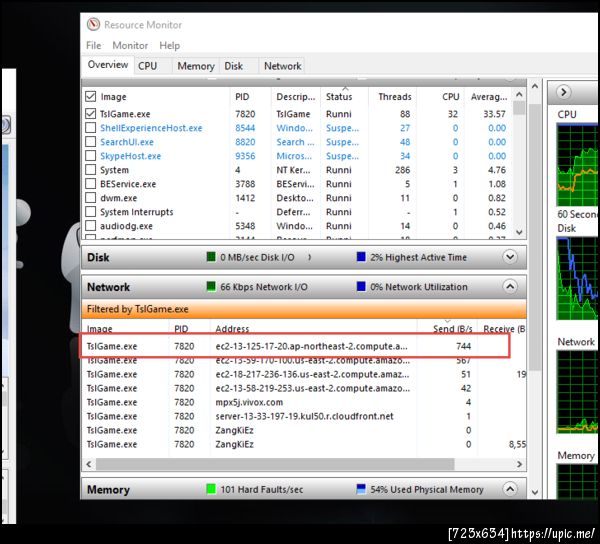Viewport: 600px width, 544px height.
Task: Click the Filtered by TslGame.exe banner
Action: pos(304,309)
